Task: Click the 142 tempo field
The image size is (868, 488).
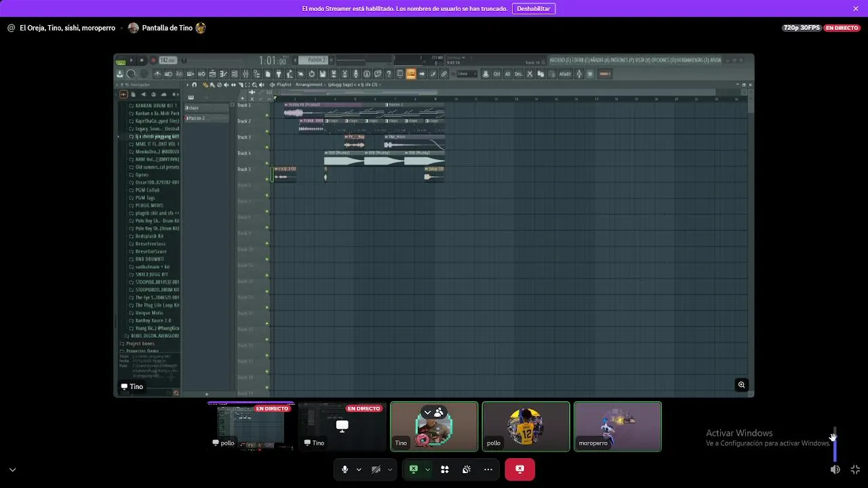Action: (x=167, y=60)
